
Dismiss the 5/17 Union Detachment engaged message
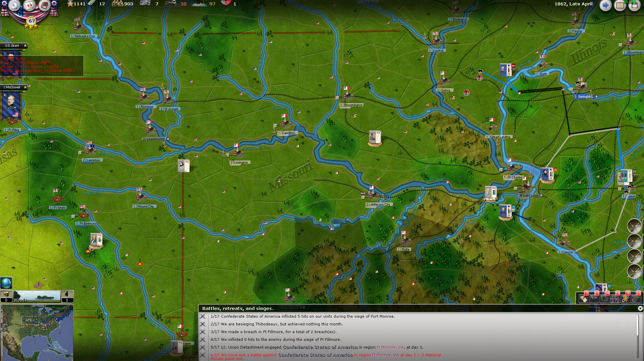point(203,347)
